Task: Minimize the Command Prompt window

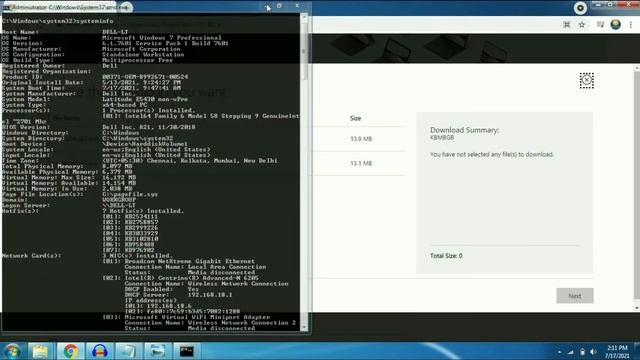Action: (267, 6)
